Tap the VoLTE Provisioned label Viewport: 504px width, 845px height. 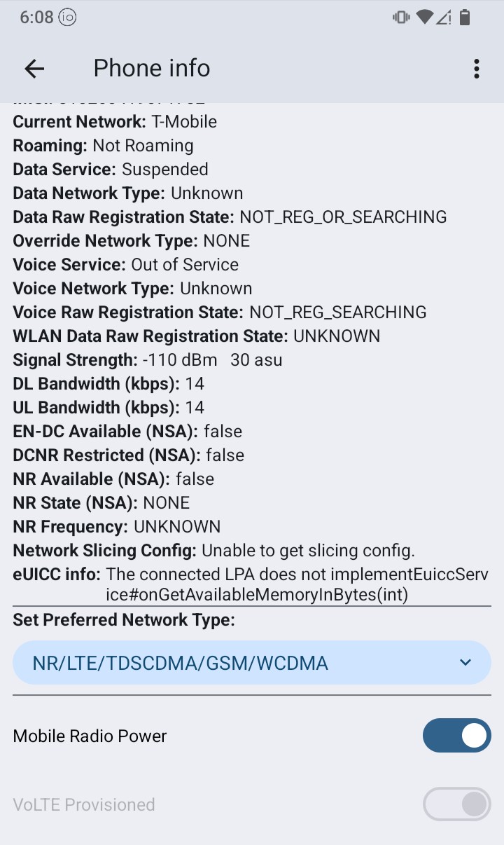click(x=84, y=805)
